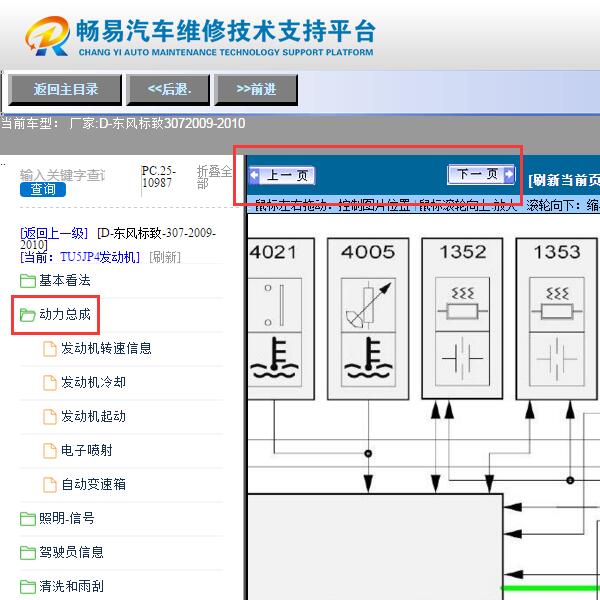This screenshot has width=600, height=600.
Task: Expand the 清洗和雨刮 folder
Action: [x=71, y=587]
